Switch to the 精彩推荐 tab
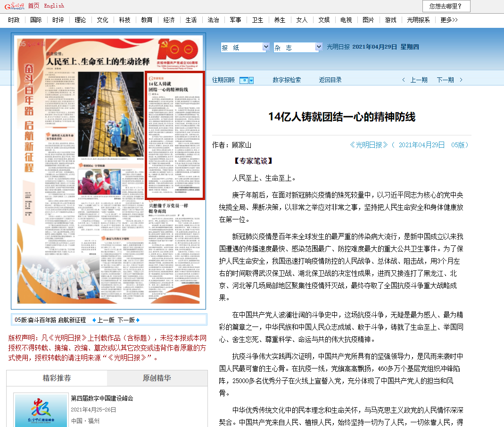This screenshot has width=504, height=427. [x=57, y=378]
